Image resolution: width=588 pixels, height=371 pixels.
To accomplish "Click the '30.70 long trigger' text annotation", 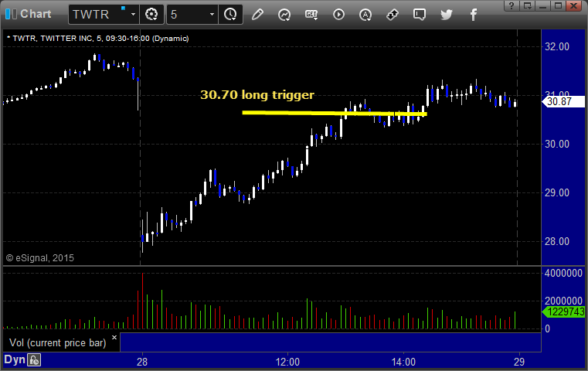I will [x=257, y=94].
